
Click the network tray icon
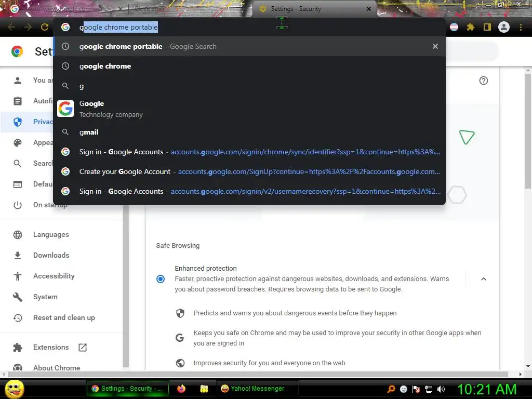click(429, 389)
